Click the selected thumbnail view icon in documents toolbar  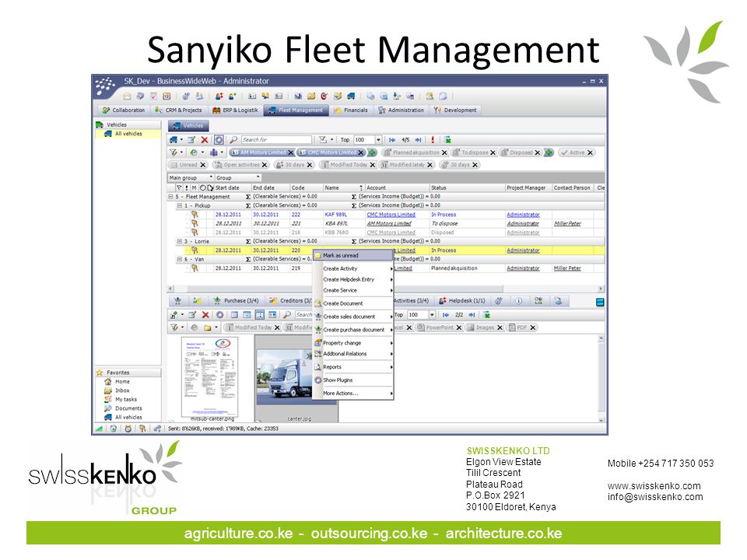[x=260, y=315]
